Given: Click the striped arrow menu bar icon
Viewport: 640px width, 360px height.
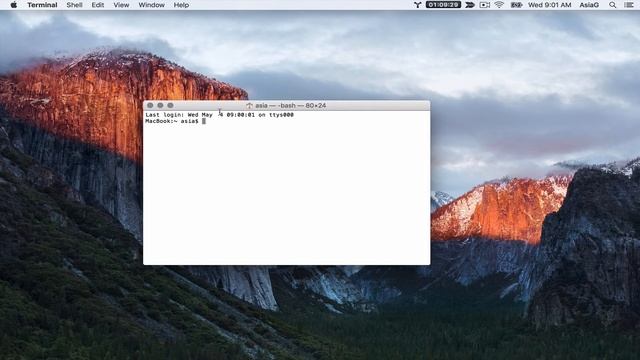Looking at the screenshot, I should pos(470,5).
